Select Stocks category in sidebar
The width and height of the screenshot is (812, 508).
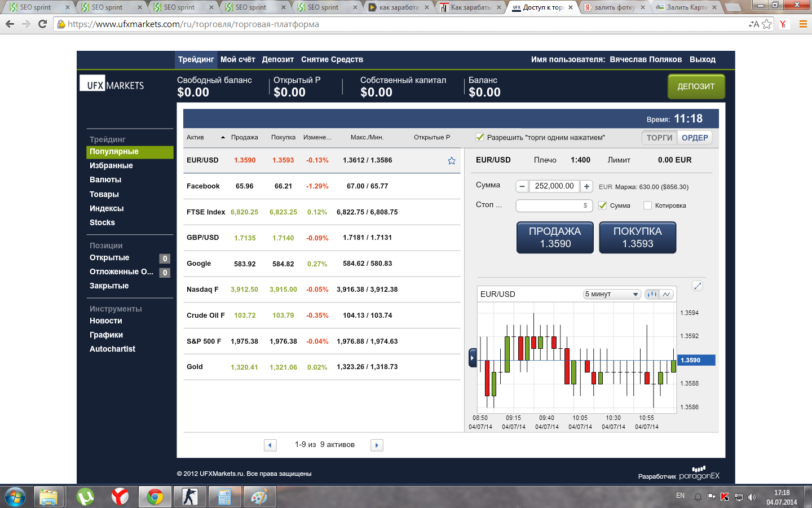[x=102, y=222]
